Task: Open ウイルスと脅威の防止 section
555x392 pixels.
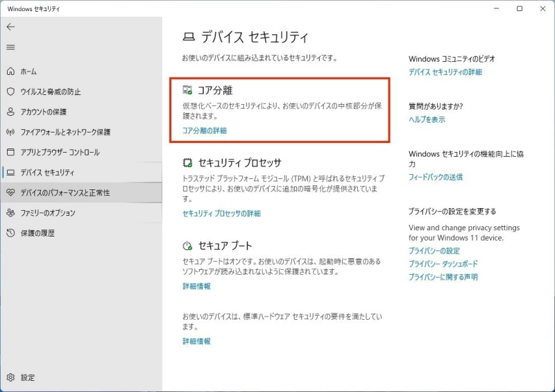Action: pos(51,92)
